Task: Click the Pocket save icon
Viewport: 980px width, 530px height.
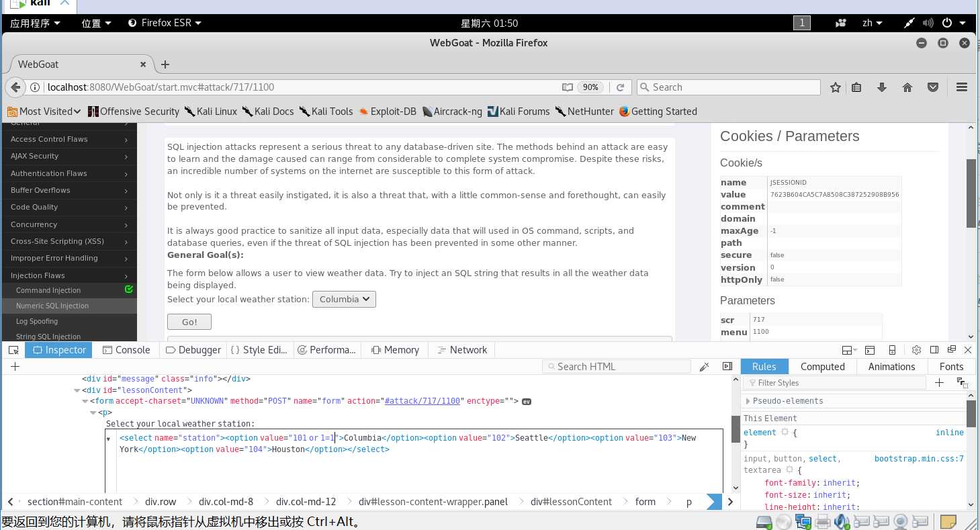Action: [933, 87]
